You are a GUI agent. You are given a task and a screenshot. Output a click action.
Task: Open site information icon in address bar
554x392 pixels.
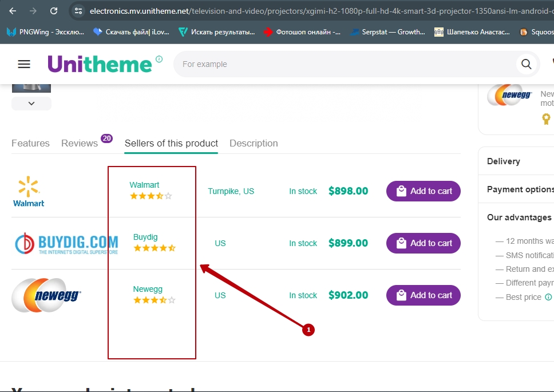click(x=78, y=11)
